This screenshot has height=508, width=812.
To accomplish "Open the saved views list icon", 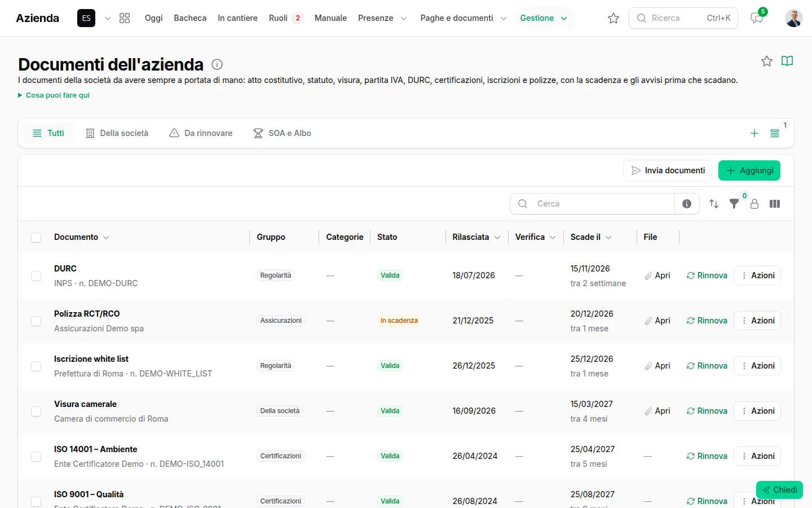I will pyautogui.click(x=775, y=133).
